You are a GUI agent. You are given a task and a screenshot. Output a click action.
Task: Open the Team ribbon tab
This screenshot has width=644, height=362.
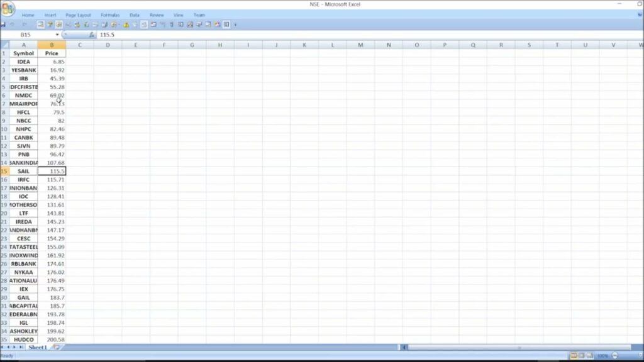[199, 15]
